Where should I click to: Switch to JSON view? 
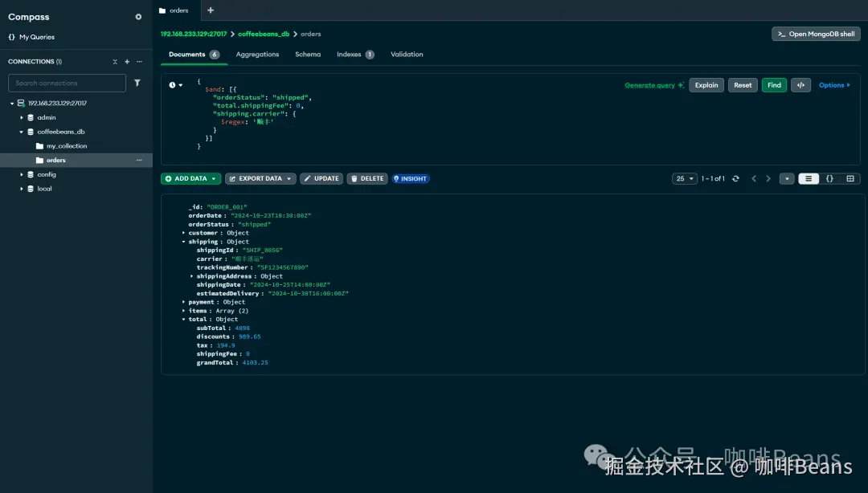(x=829, y=179)
